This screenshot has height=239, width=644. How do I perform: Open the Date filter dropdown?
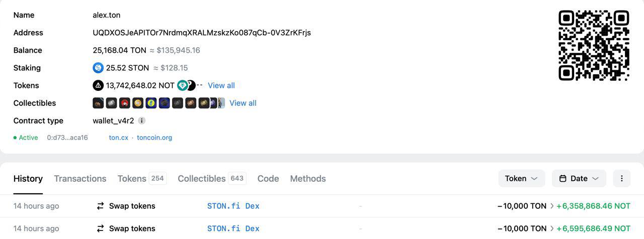tap(579, 178)
